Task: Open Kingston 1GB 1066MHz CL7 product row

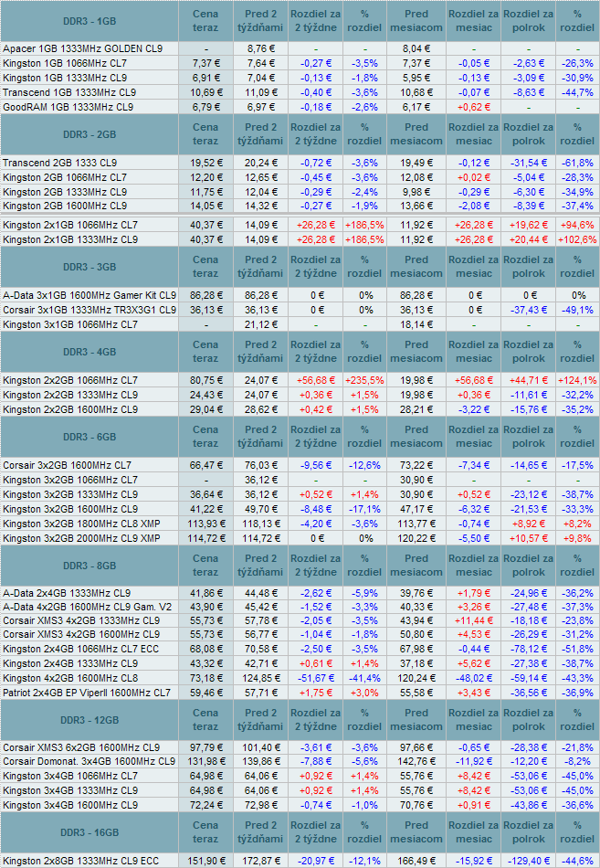Action: (x=64, y=63)
